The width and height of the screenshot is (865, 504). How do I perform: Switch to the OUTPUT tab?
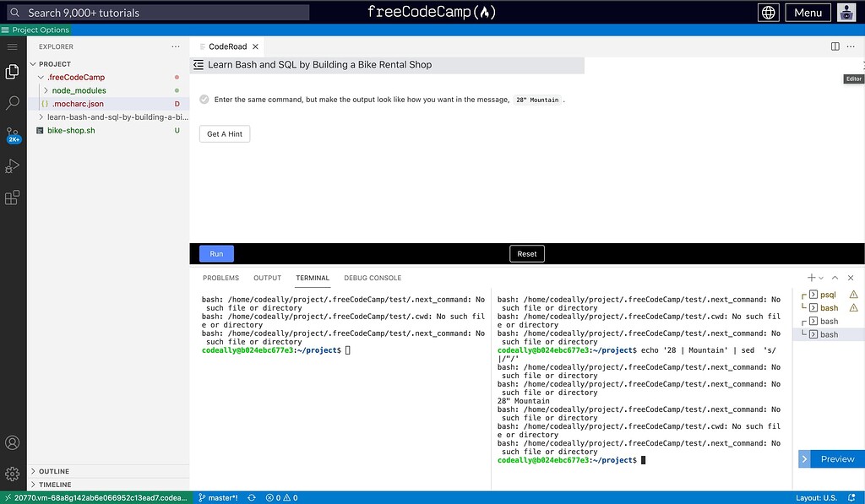pos(267,277)
